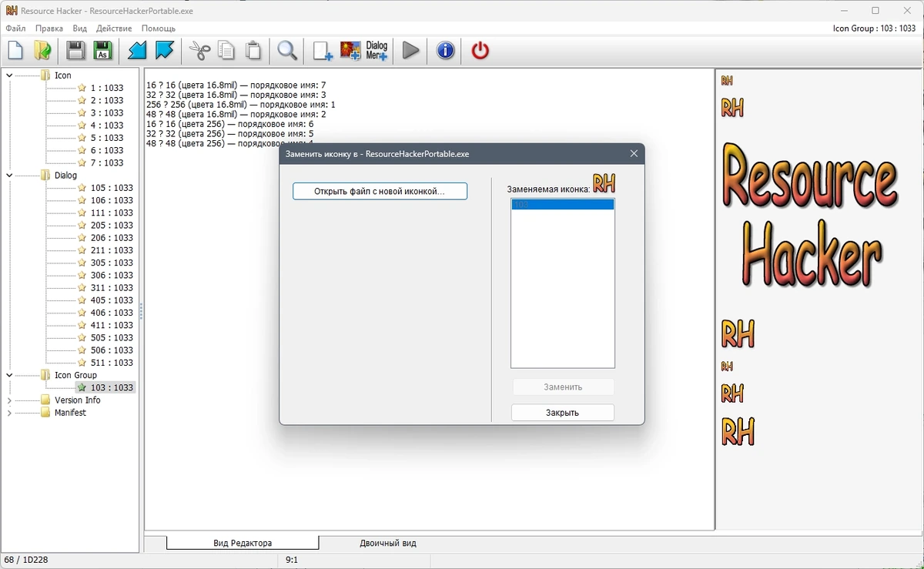Image resolution: width=924 pixels, height=569 pixels.
Task: Switch to the Двоичный вид tab
Action: 388,543
